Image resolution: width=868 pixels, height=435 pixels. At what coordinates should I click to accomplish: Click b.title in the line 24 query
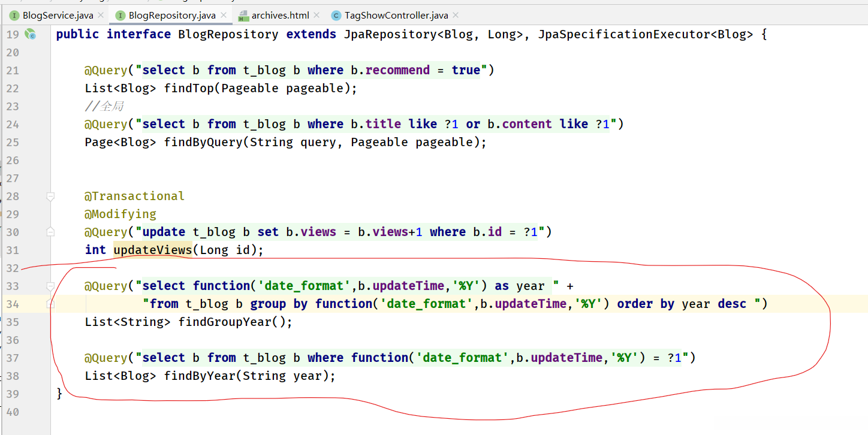(376, 124)
